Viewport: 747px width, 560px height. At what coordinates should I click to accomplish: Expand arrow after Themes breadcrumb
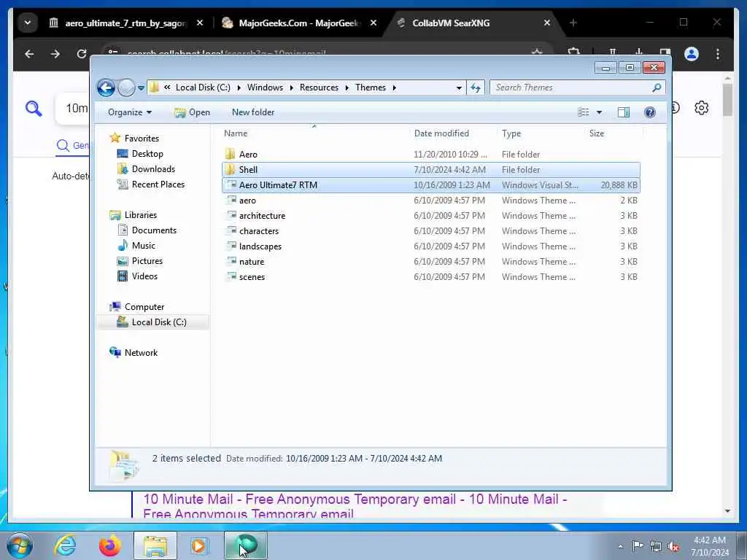[x=395, y=87]
